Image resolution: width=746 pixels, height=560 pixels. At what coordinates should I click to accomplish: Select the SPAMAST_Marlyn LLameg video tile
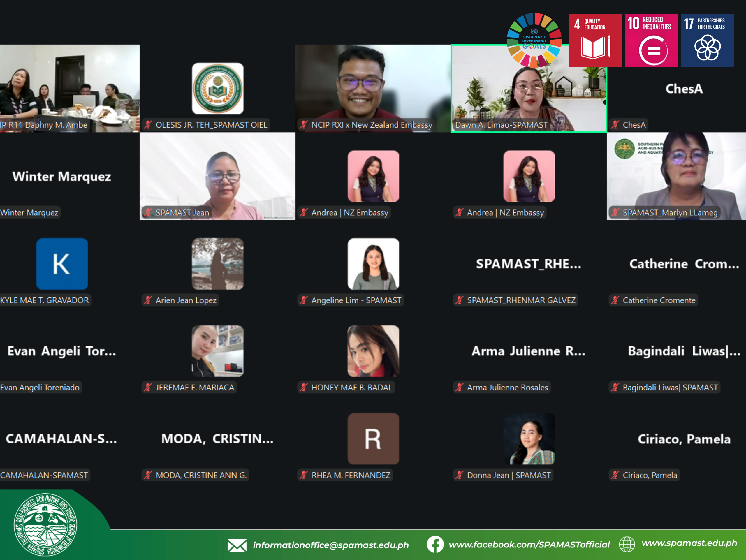tap(676, 176)
